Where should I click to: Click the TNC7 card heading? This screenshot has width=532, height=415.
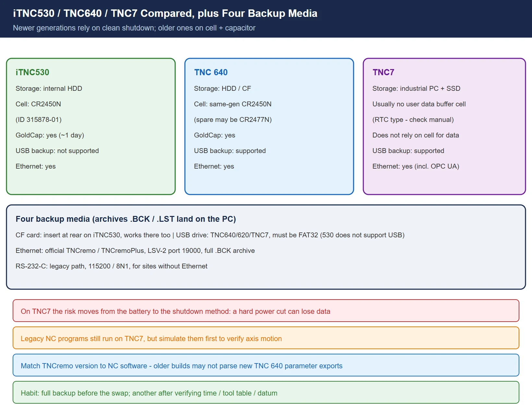383,72
